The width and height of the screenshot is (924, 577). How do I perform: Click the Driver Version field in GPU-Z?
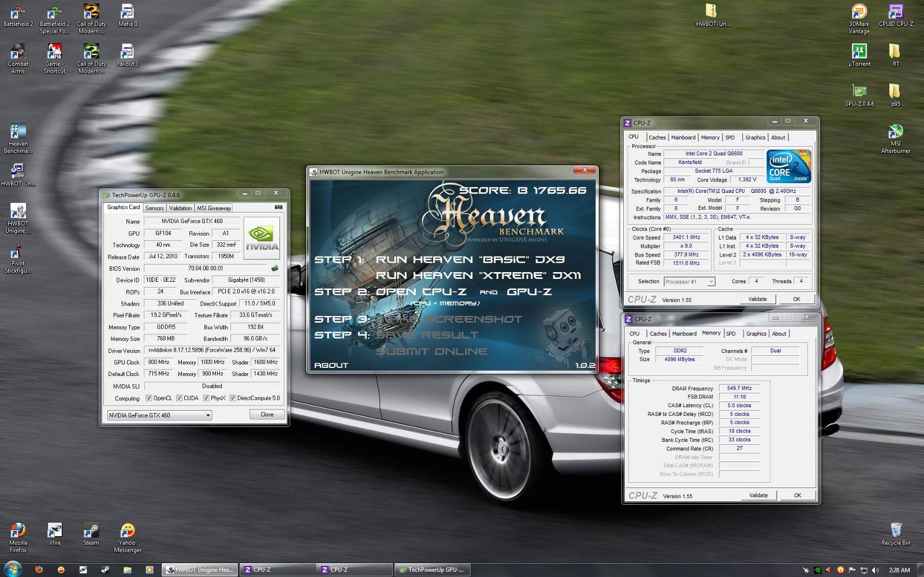[212, 350]
